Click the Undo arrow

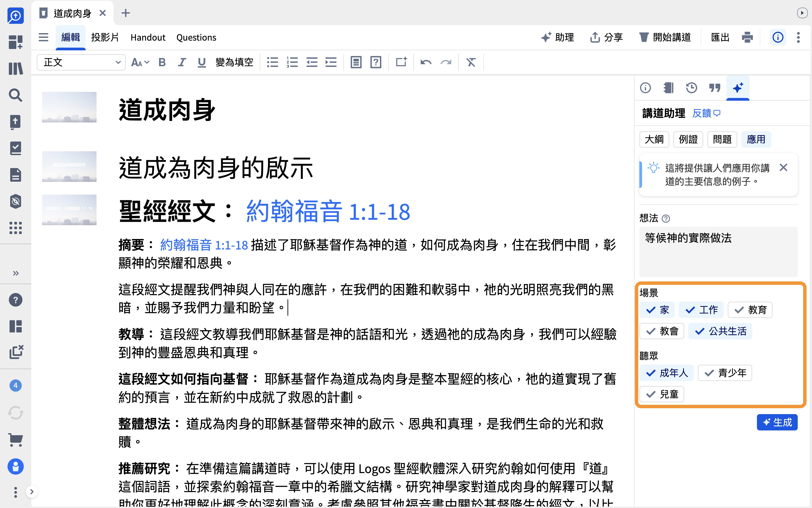[426, 62]
